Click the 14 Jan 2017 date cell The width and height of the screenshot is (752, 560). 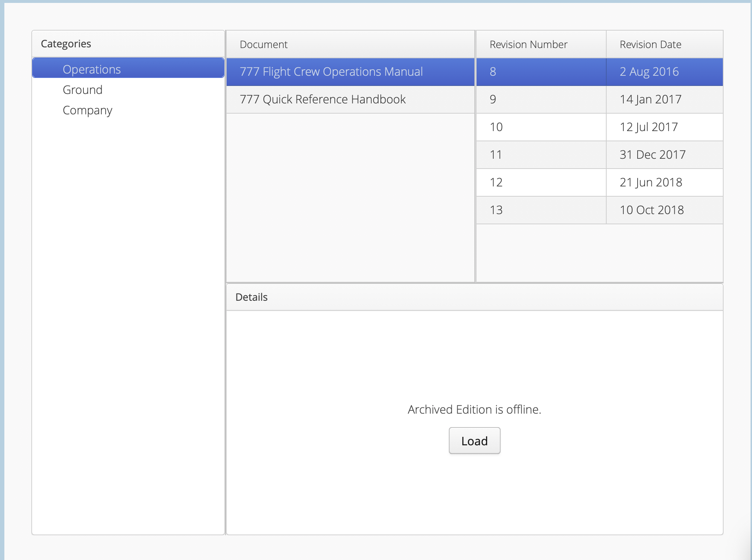[650, 99]
